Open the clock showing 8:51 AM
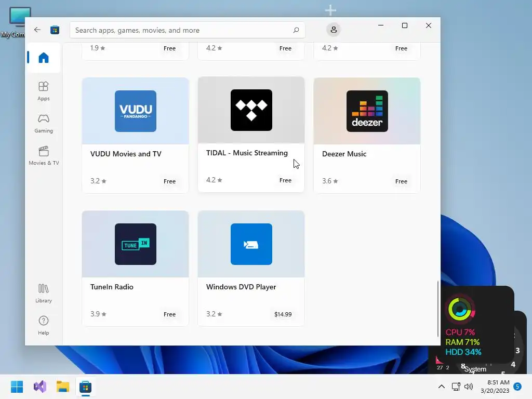The width and height of the screenshot is (532, 399). point(495,387)
